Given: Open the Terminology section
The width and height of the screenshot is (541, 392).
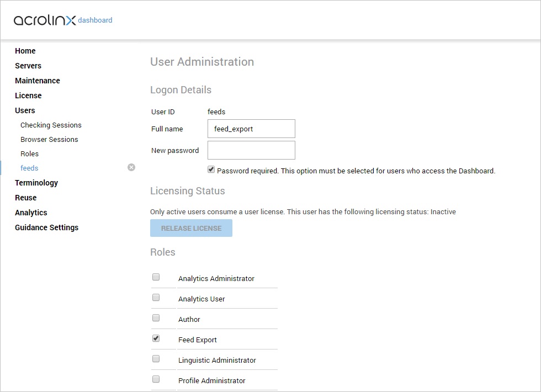Looking at the screenshot, I should (x=36, y=183).
